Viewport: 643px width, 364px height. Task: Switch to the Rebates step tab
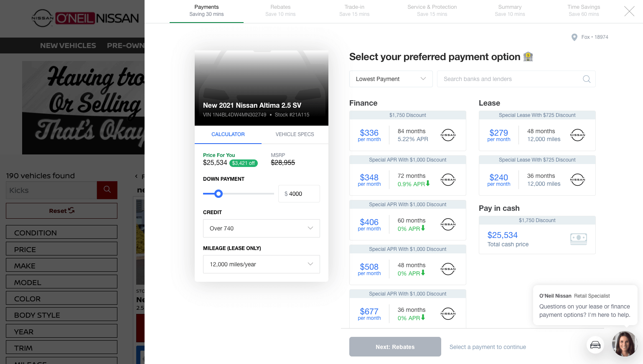point(280,11)
